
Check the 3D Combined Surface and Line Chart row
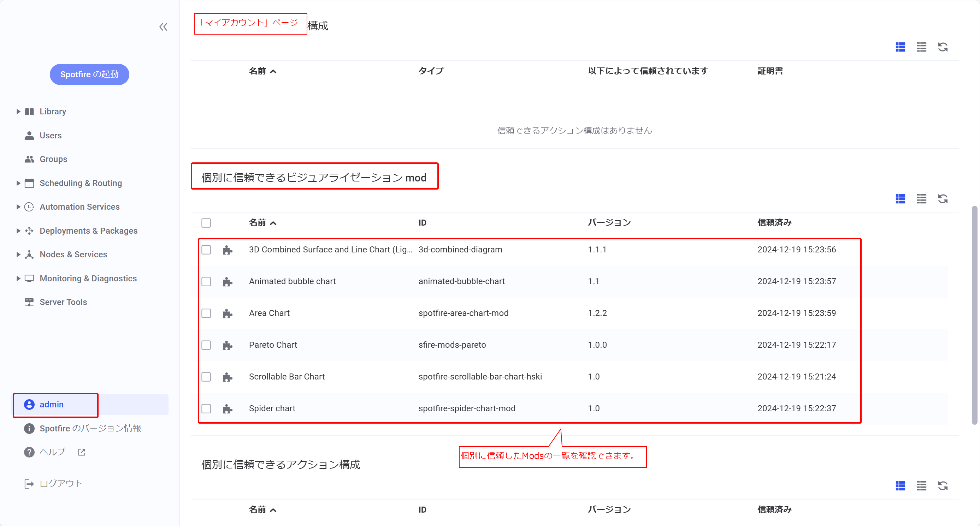point(206,250)
